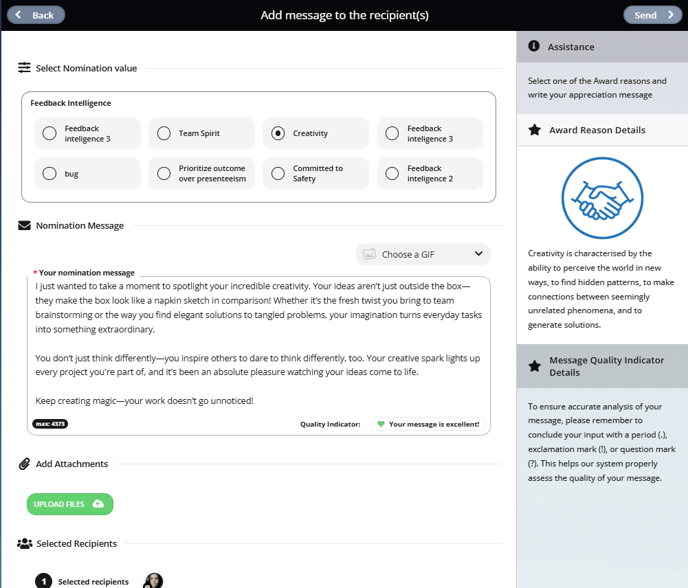Click the info icon beside Assistance
Image resolution: width=688 pixels, height=588 pixels.
point(534,46)
